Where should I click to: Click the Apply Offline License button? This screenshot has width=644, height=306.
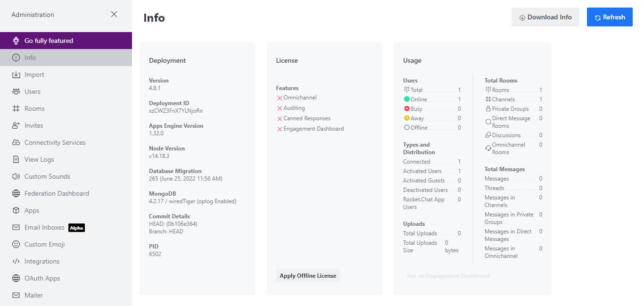click(308, 275)
